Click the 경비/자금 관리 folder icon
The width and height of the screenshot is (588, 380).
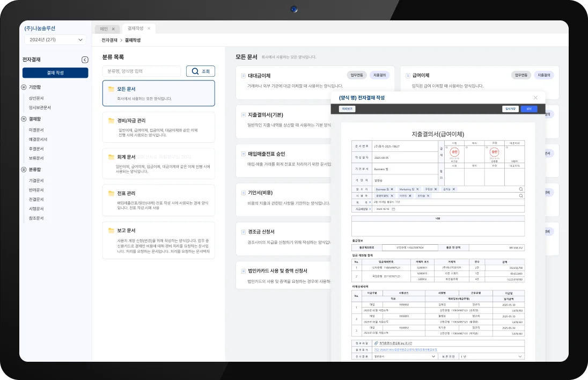click(x=111, y=121)
